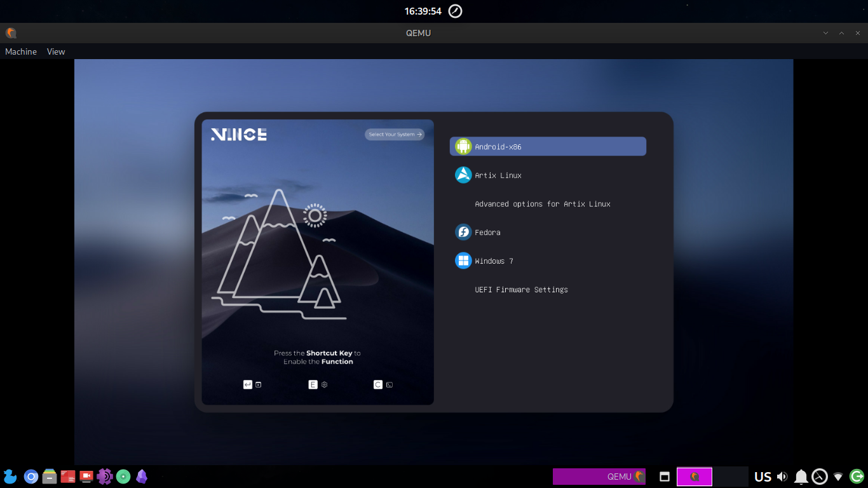Click the Windows 7 logo icon
The image size is (868, 488).
[x=463, y=261]
